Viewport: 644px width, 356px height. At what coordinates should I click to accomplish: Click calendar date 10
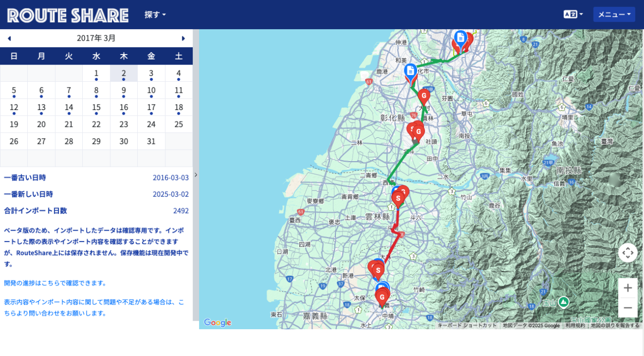point(151,90)
